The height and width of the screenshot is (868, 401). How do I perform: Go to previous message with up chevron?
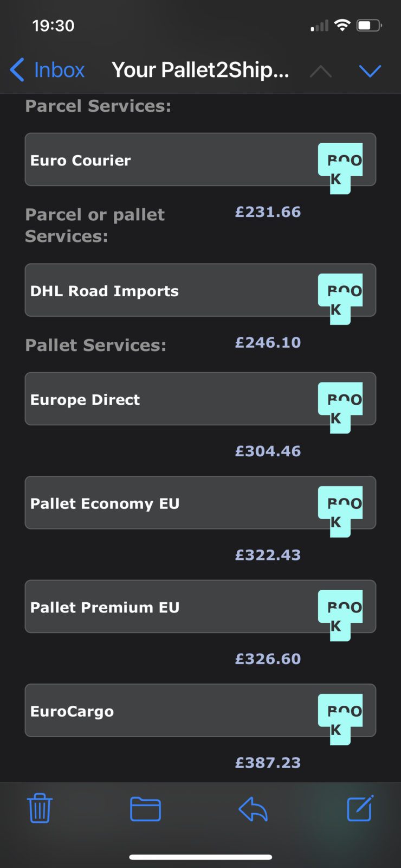[x=321, y=71]
